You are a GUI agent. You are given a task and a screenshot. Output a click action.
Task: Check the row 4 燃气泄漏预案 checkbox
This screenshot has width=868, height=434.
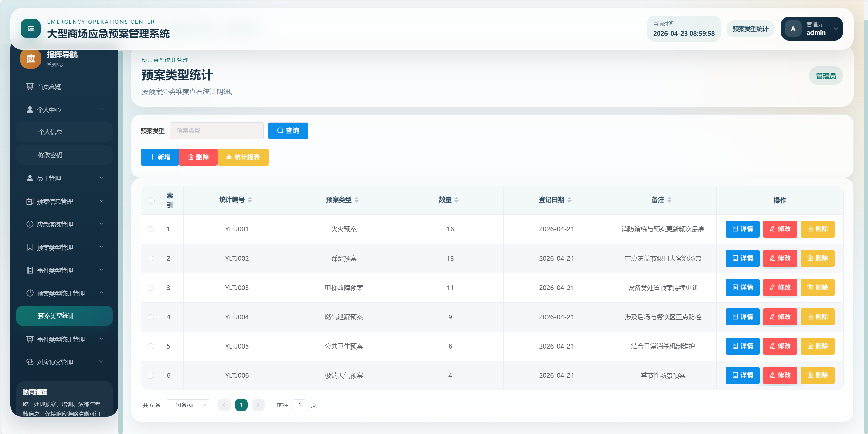[151, 317]
